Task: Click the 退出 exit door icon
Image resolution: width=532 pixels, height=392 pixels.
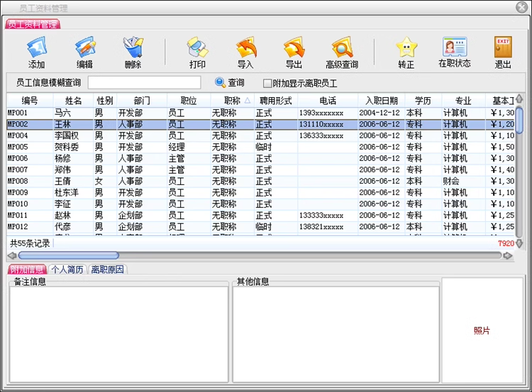Action: click(503, 47)
